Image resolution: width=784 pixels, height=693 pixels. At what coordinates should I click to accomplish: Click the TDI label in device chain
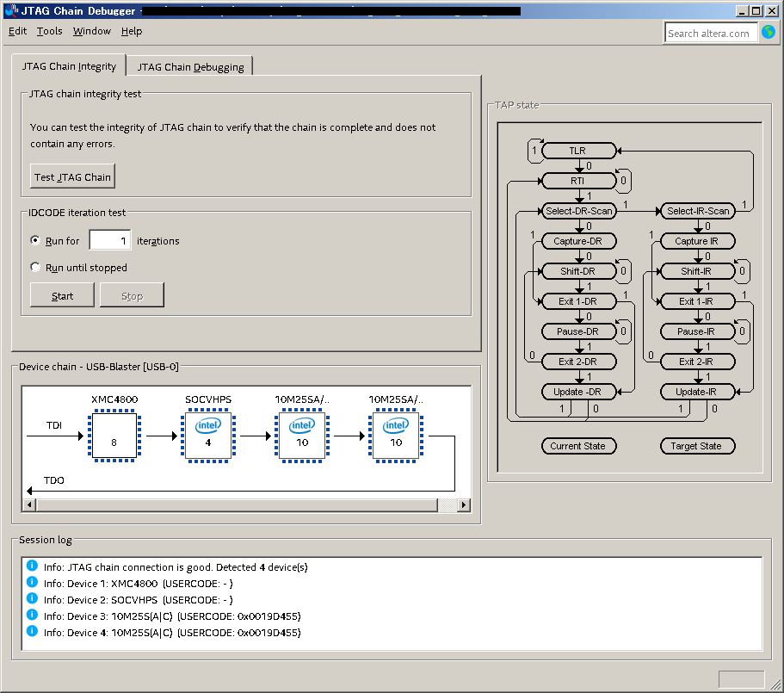[x=54, y=425]
